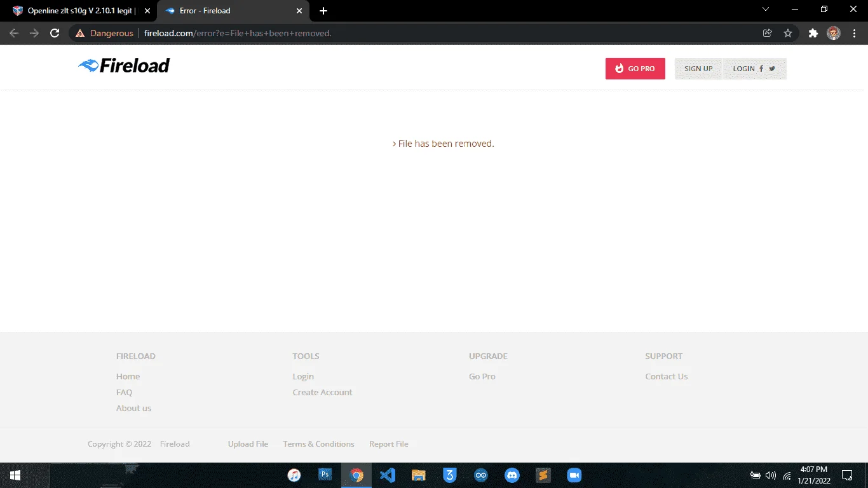Viewport: 868px width, 488px height.
Task: Open Photoshop from the taskbar
Action: click(x=325, y=475)
